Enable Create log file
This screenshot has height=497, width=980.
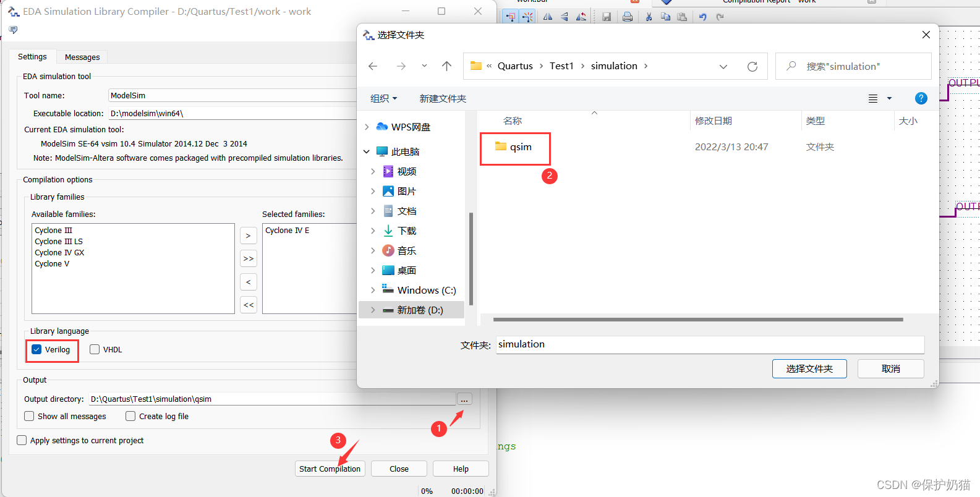tap(130, 416)
